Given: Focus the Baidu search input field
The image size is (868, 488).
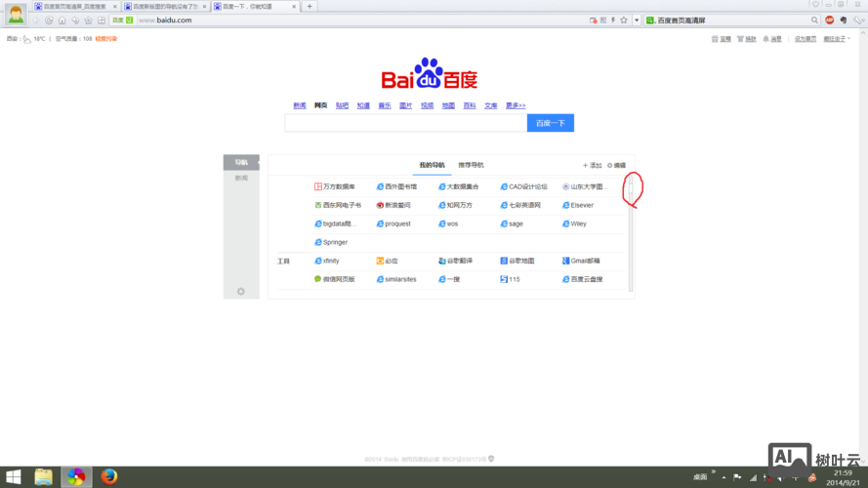Looking at the screenshot, I should click(x=406, y=123).
